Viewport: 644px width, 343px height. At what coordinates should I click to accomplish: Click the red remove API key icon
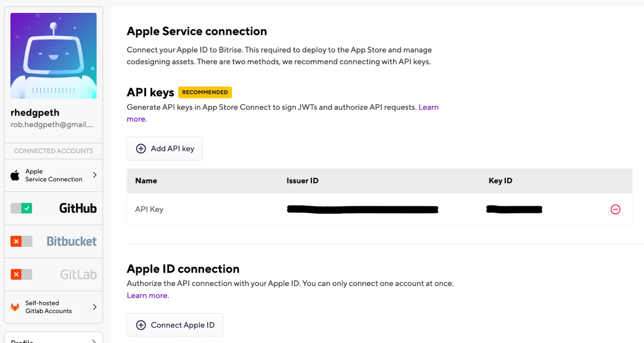pos(615,209)
